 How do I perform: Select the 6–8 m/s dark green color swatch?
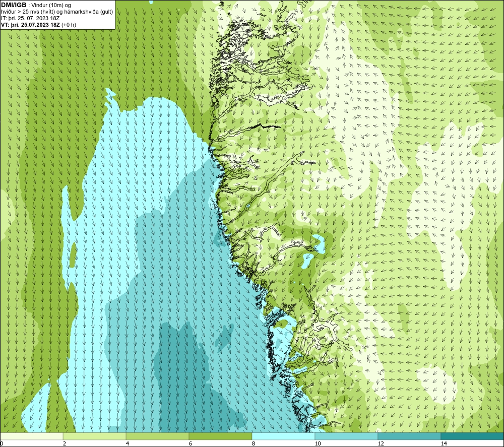point(221,436)
